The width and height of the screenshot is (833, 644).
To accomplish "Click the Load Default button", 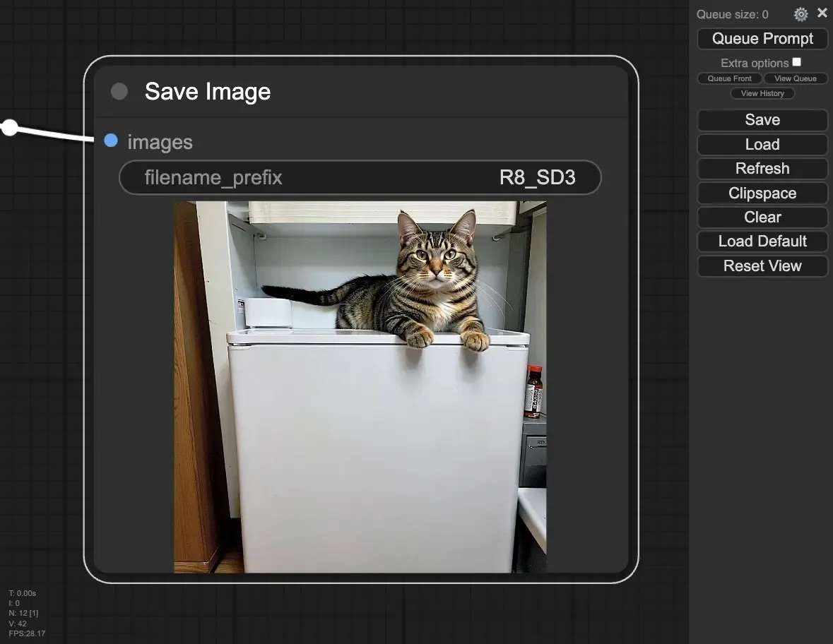I will pos(762,241).
